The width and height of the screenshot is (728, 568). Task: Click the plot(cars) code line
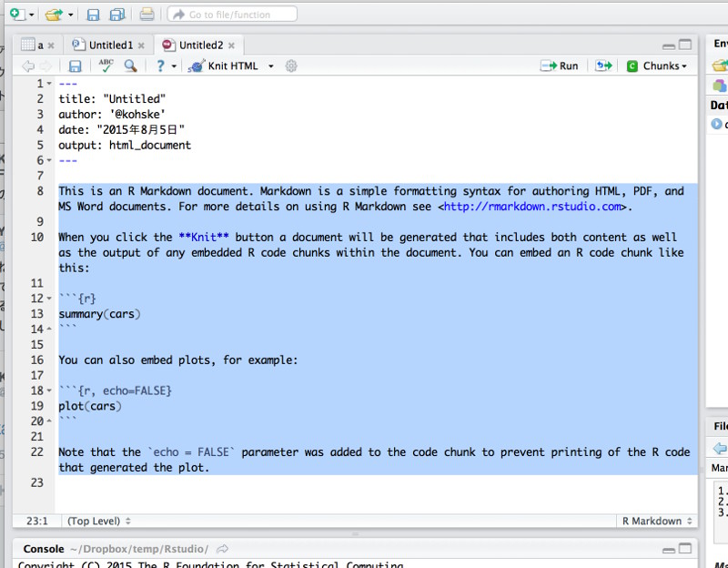click(x=89, y=406)
